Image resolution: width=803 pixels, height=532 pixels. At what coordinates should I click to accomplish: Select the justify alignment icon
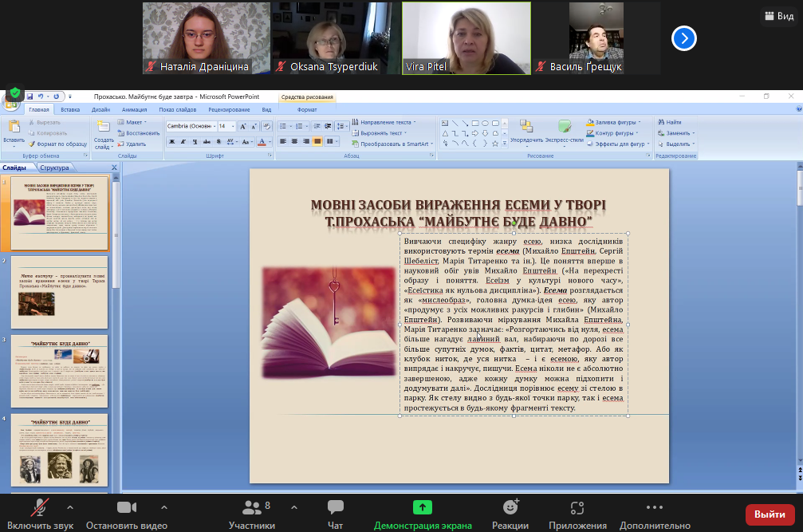(317, 141)
